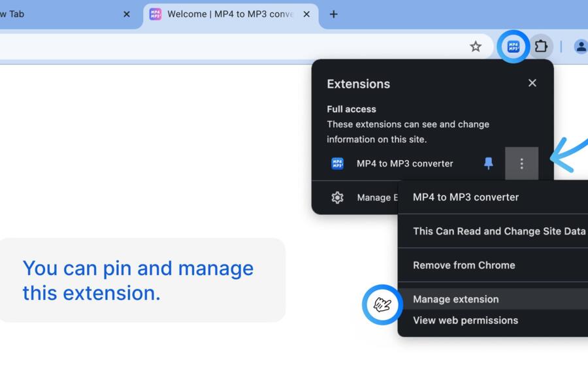Image resolution: width=588 pixels, height=392 pixels.
Task: Select Manage extension menu item
Action: [x=493, y=299]
